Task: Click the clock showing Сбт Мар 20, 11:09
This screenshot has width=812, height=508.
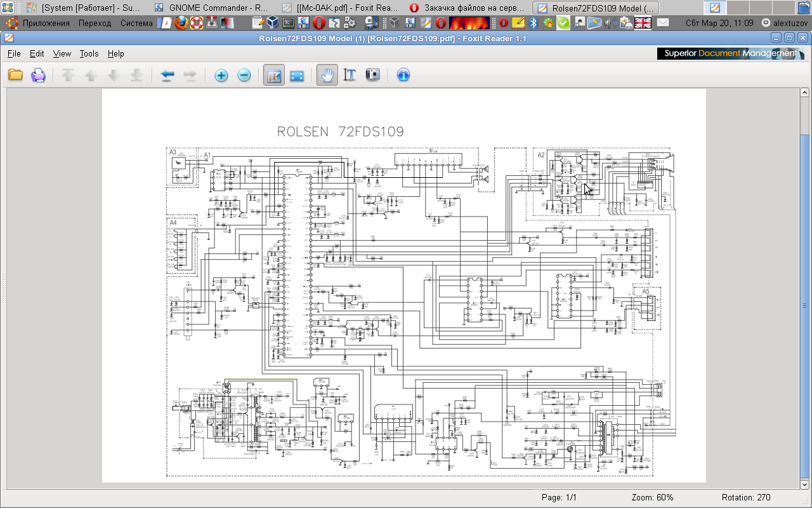Action: (719, 23)
